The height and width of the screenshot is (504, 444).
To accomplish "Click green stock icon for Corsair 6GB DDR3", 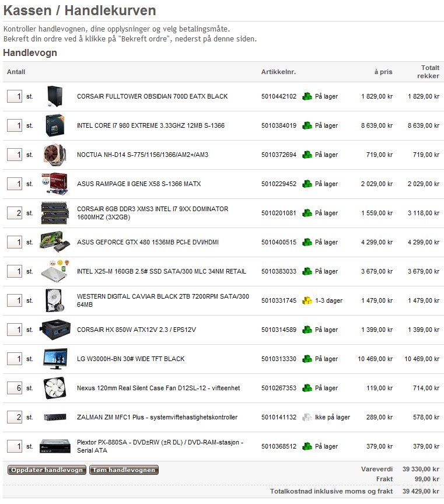I will tap(307, 213).
